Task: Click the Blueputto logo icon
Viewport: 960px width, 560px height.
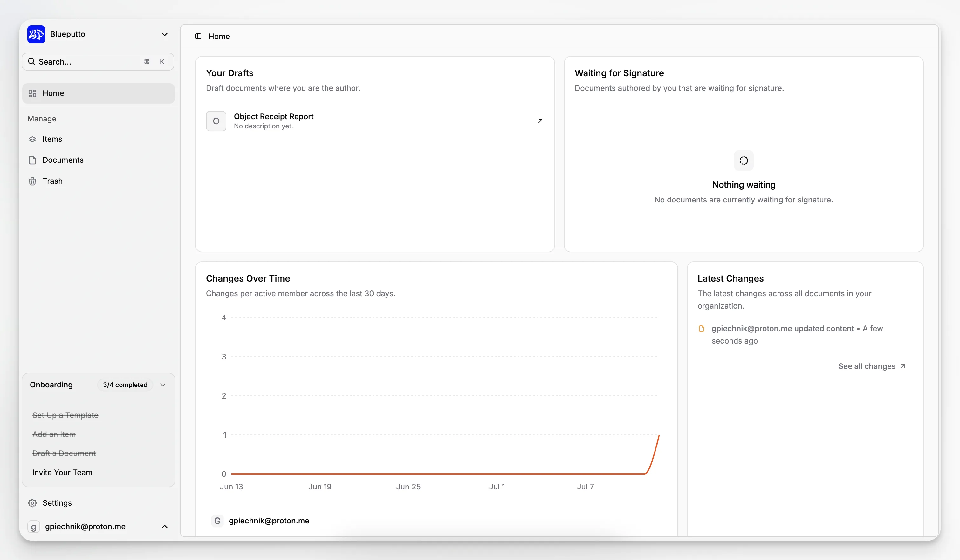Action: click(x=36, y=34)
